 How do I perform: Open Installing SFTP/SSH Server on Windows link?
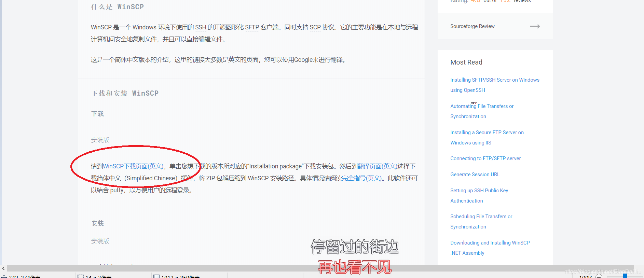[x=495, y=85]
